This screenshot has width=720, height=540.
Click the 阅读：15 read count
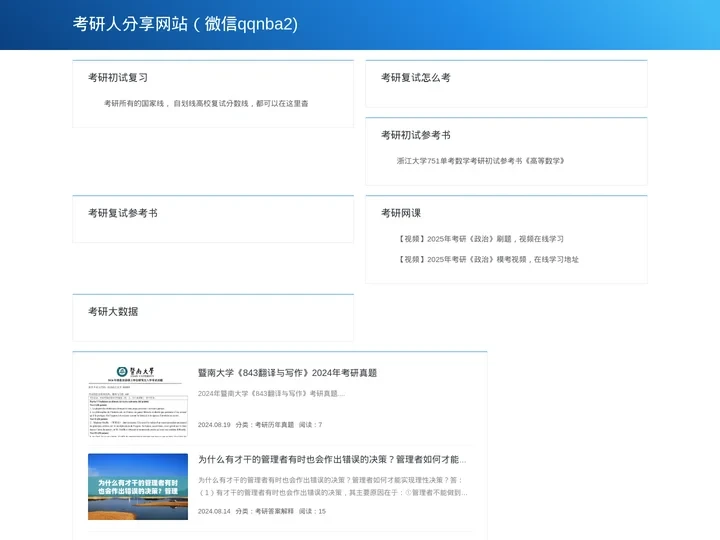point(312,511)
